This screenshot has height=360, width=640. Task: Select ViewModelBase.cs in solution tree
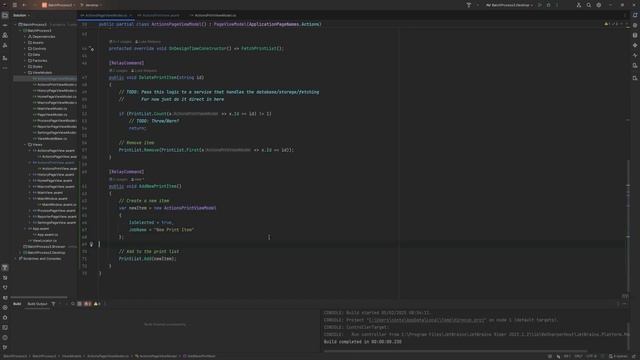pos(50,139)
